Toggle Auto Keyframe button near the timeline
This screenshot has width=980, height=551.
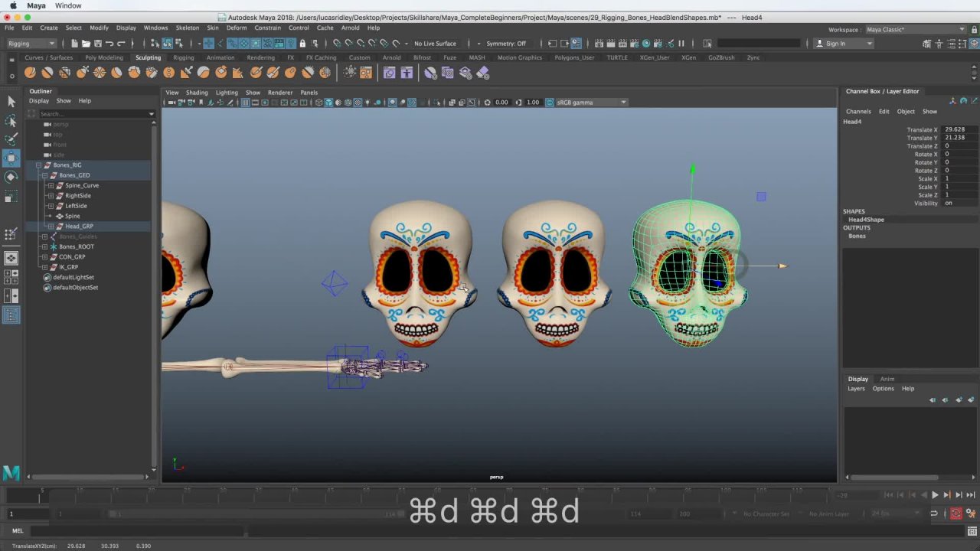956,514
